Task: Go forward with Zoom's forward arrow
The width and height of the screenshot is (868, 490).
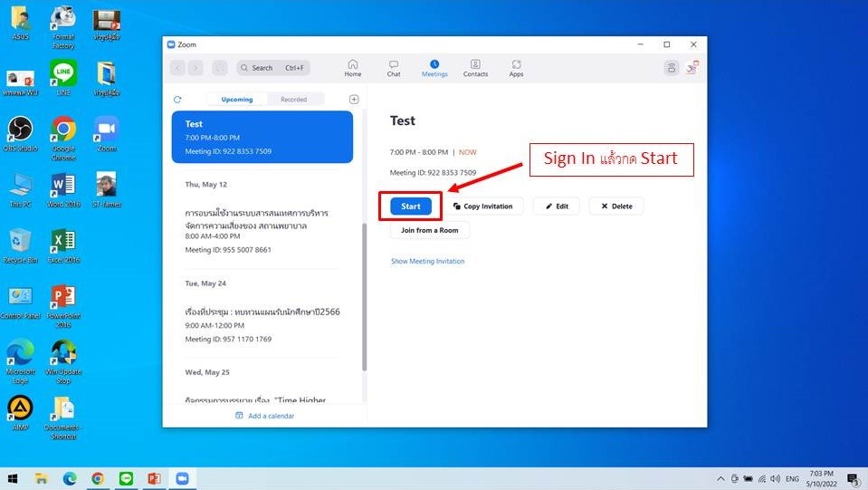Action: point(196,68)
